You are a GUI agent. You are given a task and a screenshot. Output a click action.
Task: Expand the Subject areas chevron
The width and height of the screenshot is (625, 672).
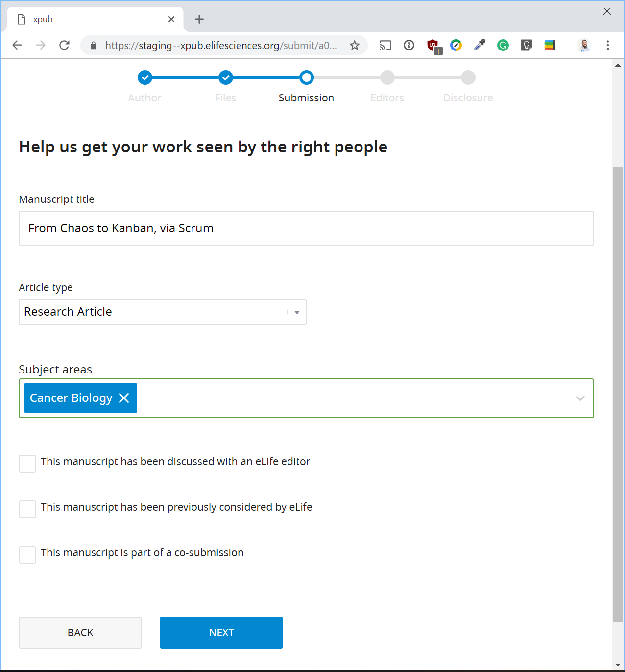coord(580,398)
